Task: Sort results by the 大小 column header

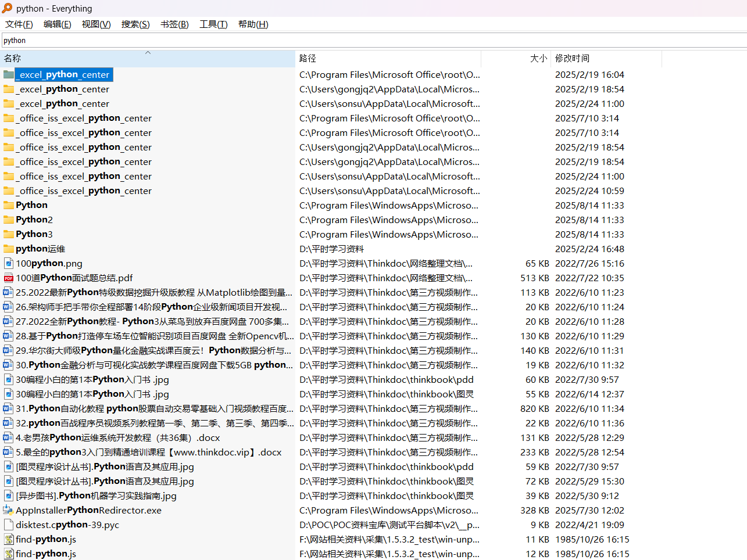Action: [x=516, y=58]
